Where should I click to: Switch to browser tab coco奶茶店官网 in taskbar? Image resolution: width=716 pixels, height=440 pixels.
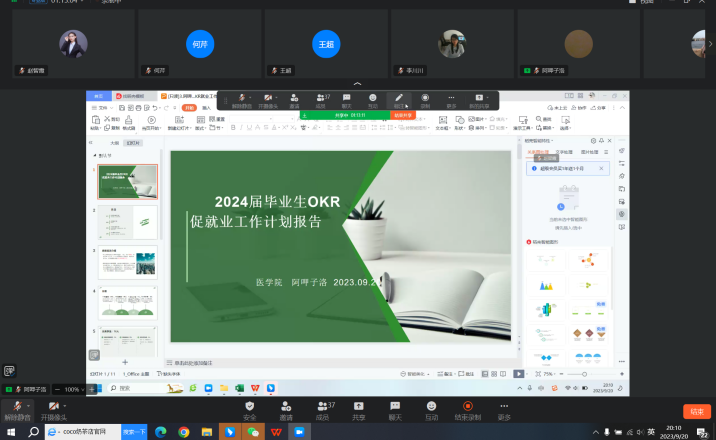click(x=83, y=432)
